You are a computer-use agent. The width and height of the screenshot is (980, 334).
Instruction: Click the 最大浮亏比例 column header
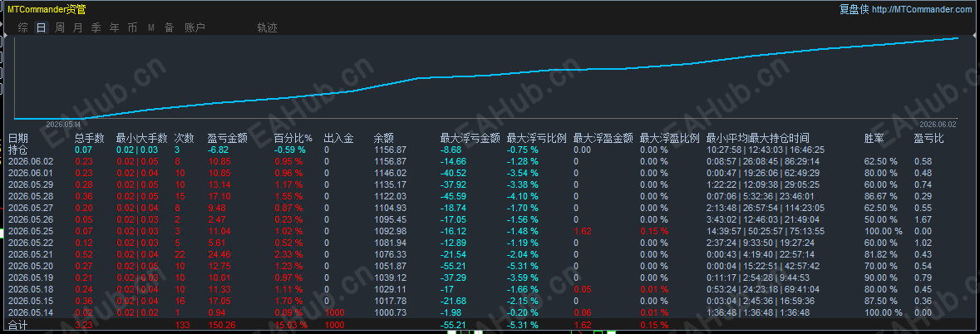[x=536, y=138]
